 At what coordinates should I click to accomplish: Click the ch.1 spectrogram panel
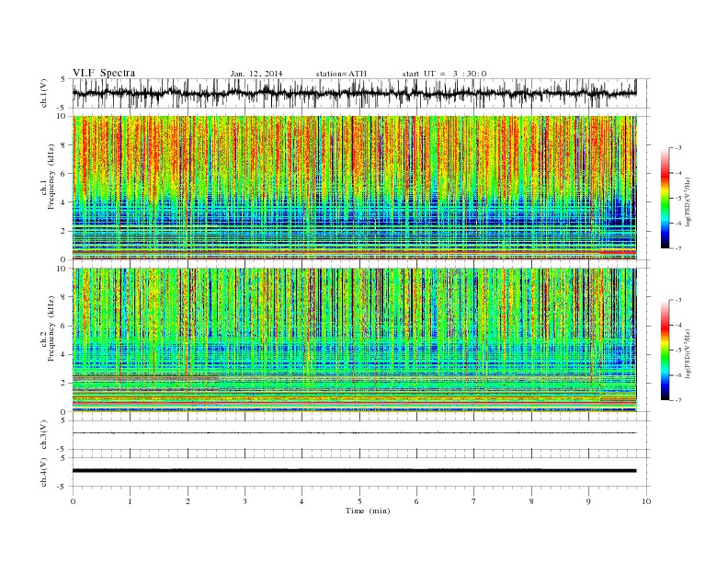point(354,188)
